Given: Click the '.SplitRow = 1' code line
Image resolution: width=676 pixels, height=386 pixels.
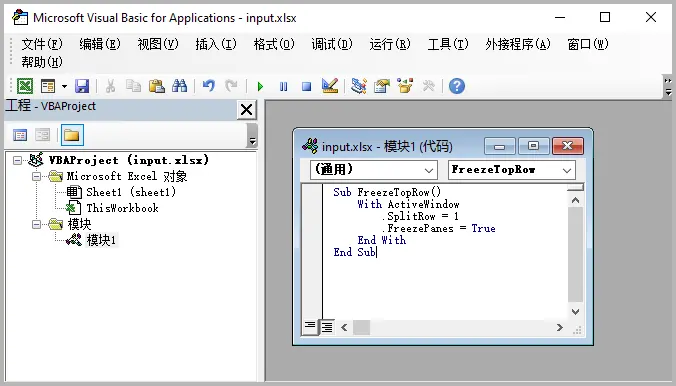Looking at the screenshot, I should (x=420, y=216).
